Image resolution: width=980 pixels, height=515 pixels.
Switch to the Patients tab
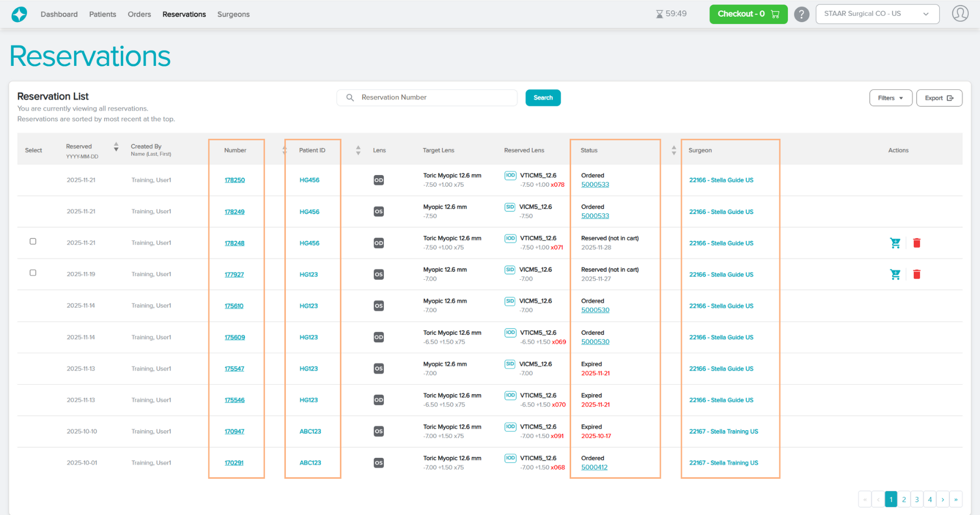pos(103,14)
